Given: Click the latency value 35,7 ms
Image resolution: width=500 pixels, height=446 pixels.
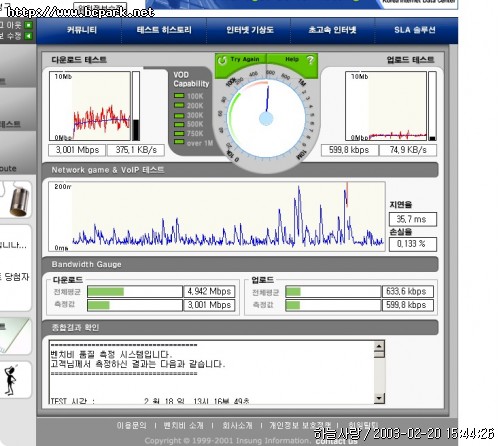Looking at the screenshot, I should point(413,219).
